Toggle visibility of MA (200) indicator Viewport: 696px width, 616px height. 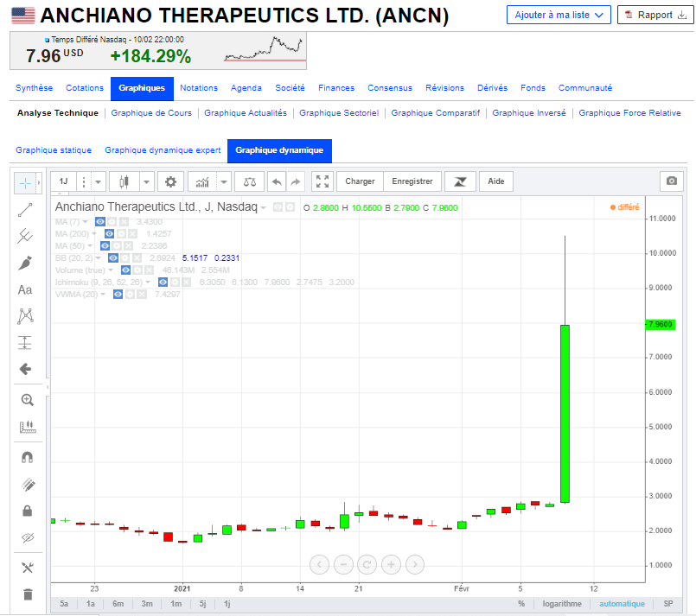coord(109,234)
